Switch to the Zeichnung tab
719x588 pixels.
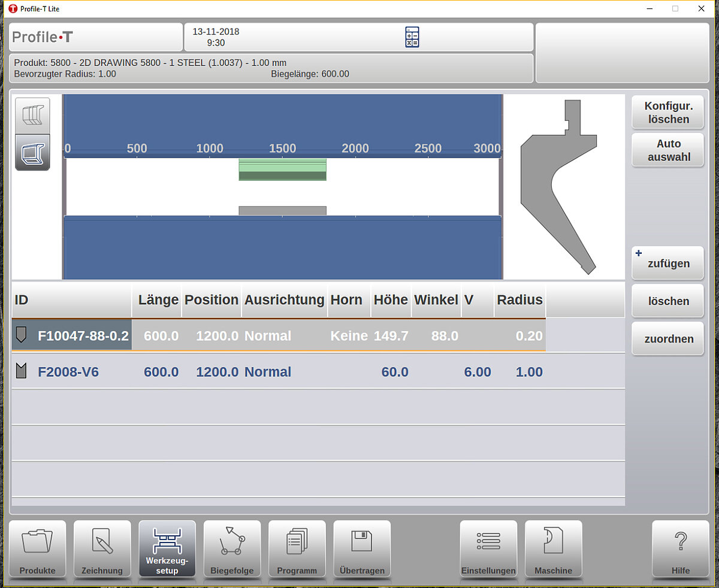pos(102,549)
